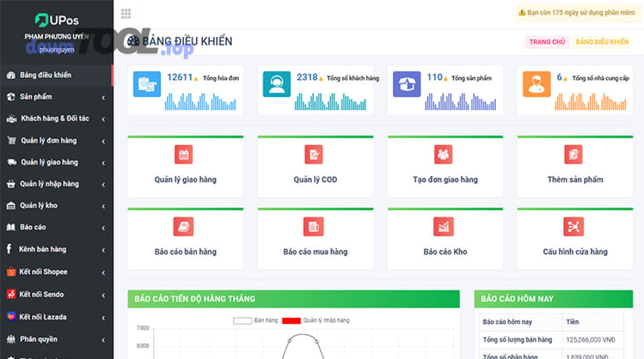This screenshot has width=644, height=359.
Task: Click the Báo cáo bán hàng book icon
Action: tap(184, 227)
